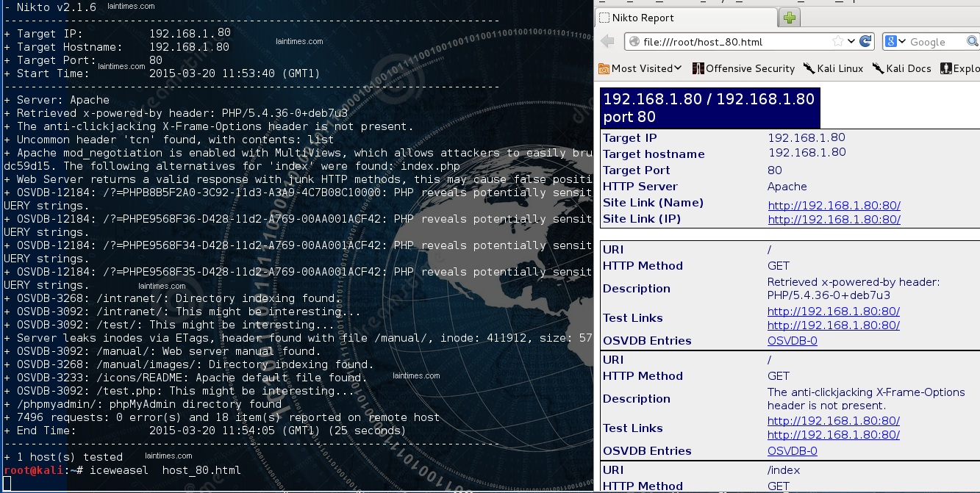The height and width of the screenshot is (493, 980).
Task: Open a new tab with the plus button
Action: pos(790,18)
